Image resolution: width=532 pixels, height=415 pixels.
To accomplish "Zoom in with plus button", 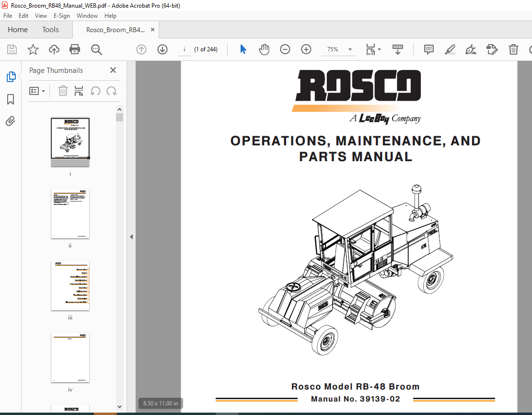I will pyautogui.click(x=306, y=49).
